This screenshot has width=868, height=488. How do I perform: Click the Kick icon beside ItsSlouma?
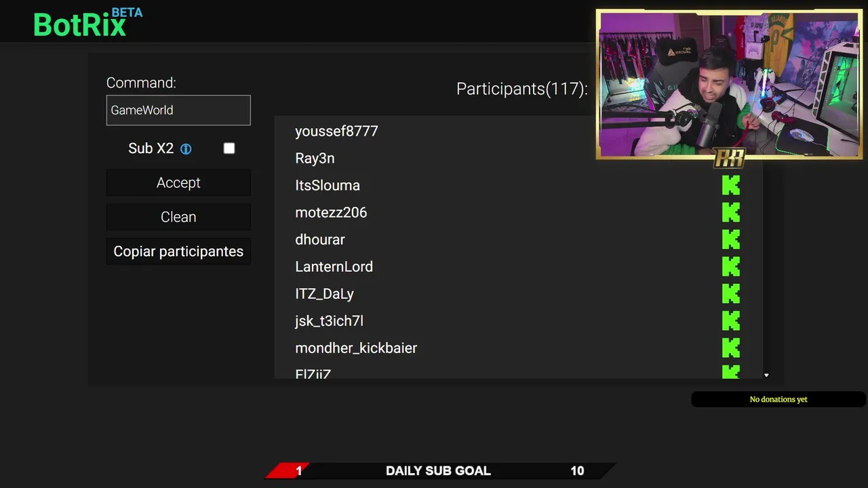(730, 185)
